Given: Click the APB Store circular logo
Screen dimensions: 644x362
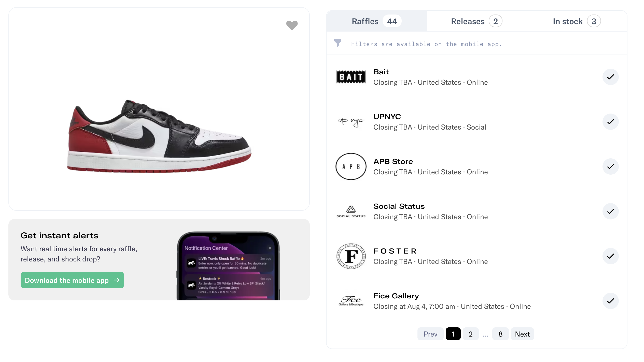Looking at the screenshot, I should pos(351,166).
